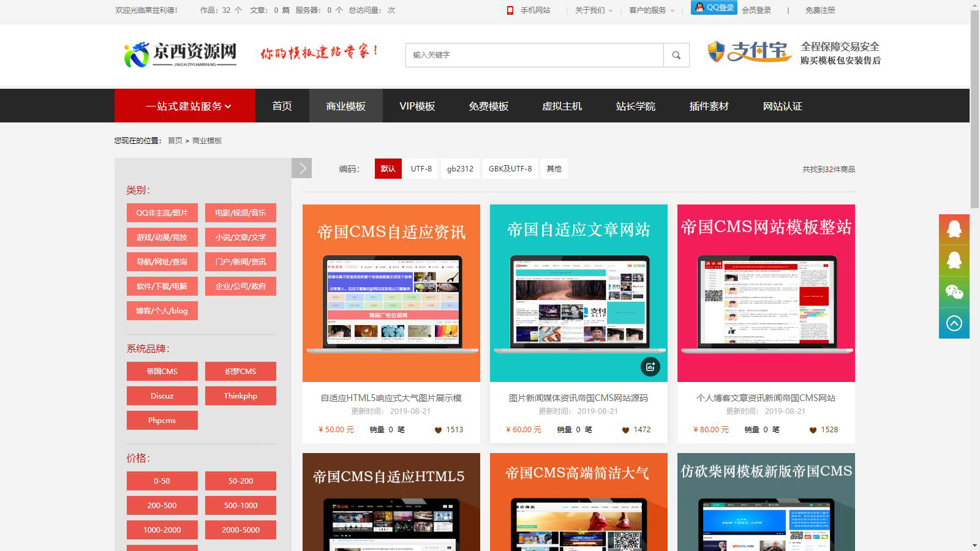Open 网站认证 navigation item
The image size is (980, 551).
[782, 106]
